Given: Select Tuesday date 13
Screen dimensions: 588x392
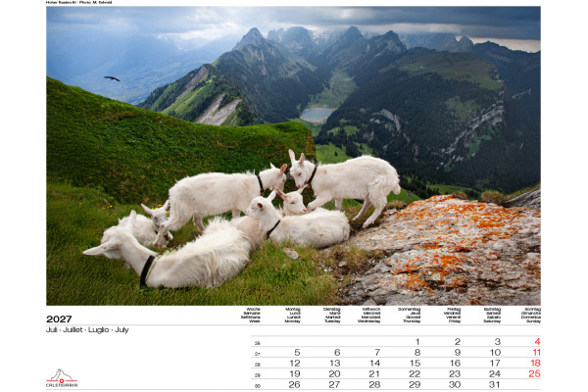Looking at the screenshot, I should coord(335,364).
